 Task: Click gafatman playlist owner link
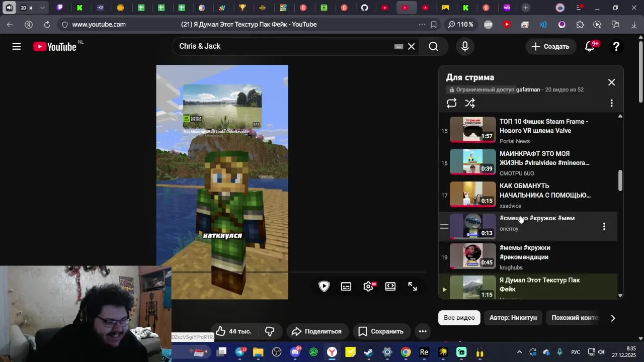tap(528, 89)
